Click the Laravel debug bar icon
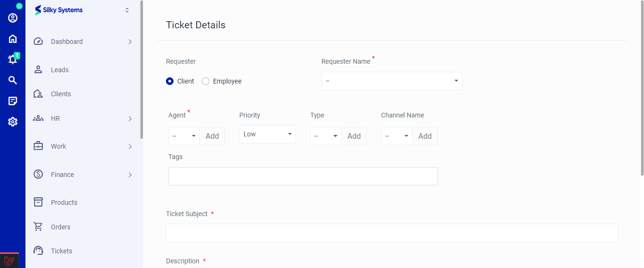Viewport: 644px width, 268px height. coord(9,260)
